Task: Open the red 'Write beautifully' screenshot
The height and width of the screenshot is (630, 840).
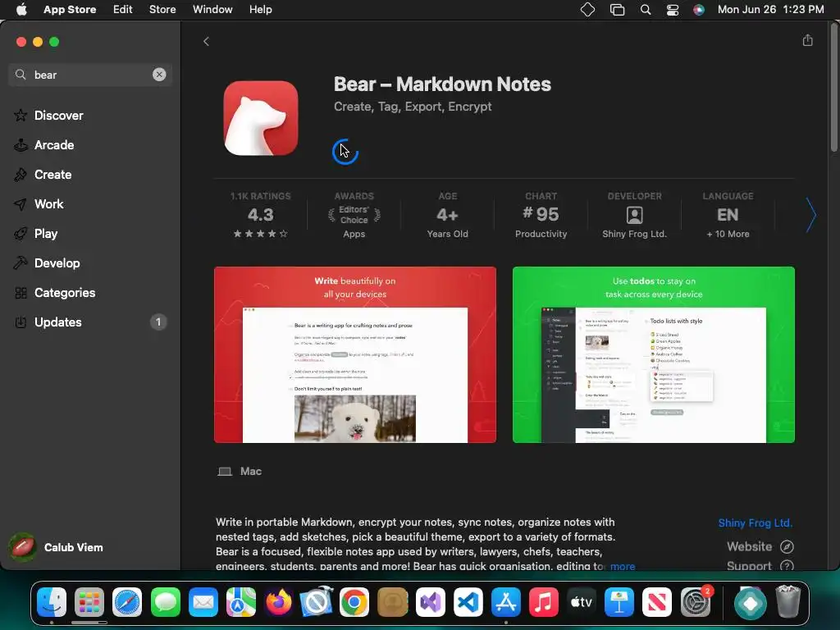Action: [355, 354]
